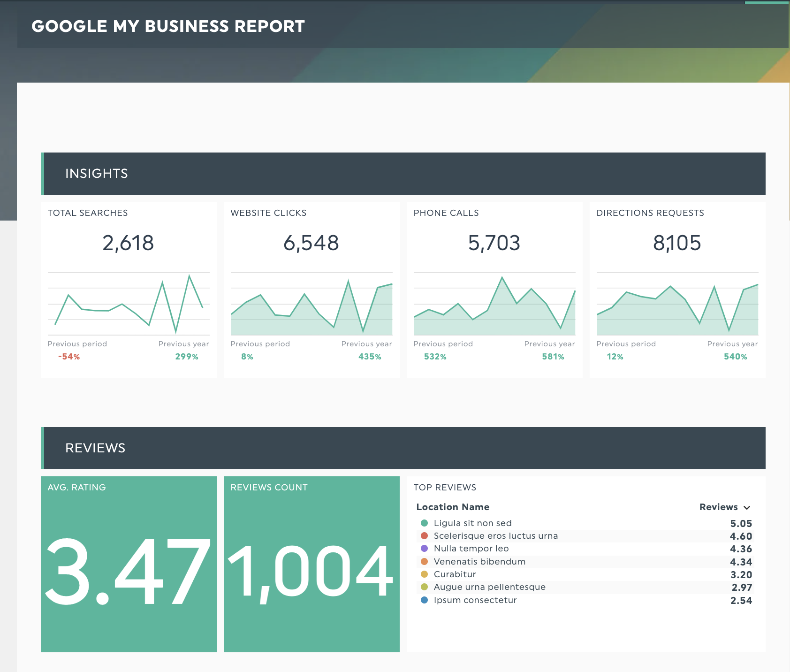Click the Reviews column sort chevron
790x672 pixels.
point(747,508)
